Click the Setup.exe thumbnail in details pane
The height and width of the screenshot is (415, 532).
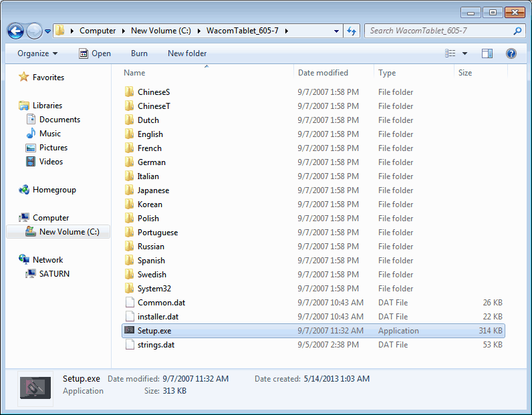coord(35,388)
